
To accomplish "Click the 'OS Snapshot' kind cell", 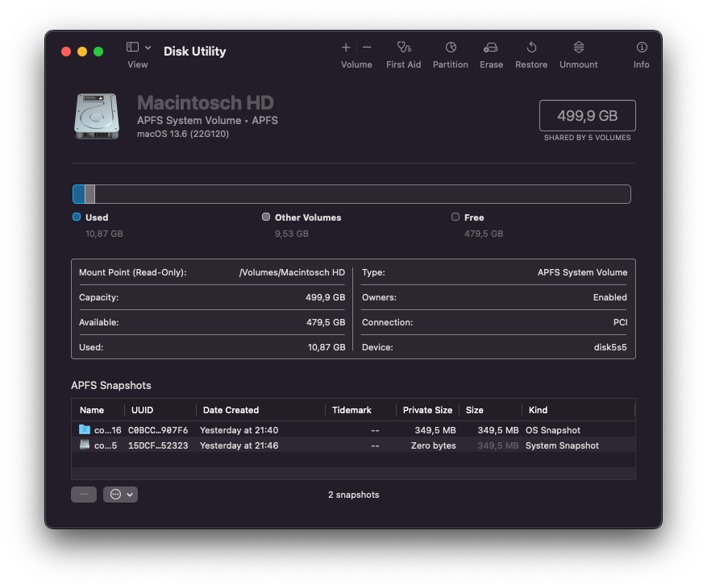I will [553, 430].
